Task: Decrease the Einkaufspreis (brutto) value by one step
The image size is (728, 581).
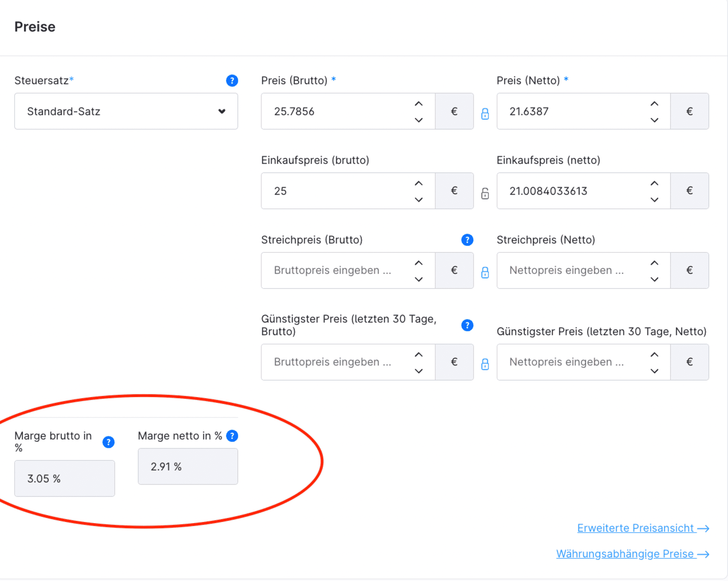Action: click(419, 200)
